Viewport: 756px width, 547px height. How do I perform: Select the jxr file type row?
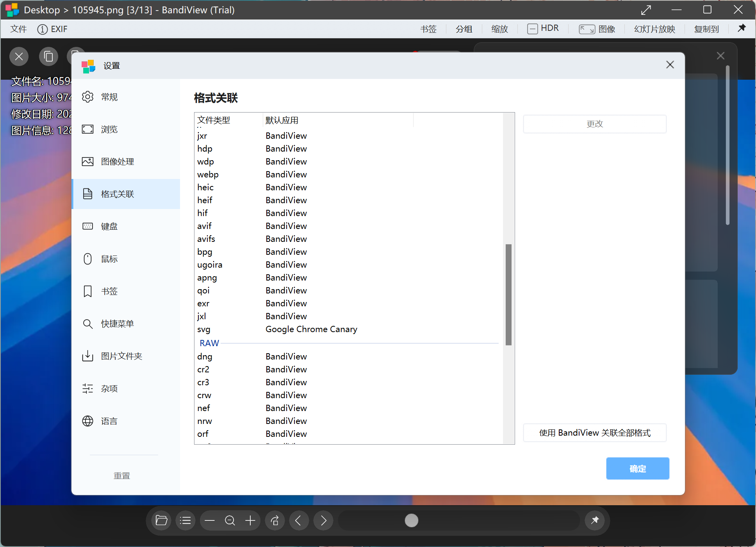[x=349, y=136]
